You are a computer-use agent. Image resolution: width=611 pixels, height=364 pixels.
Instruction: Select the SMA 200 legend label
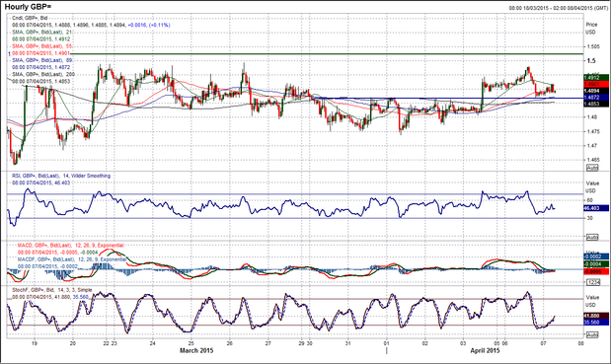43,74
